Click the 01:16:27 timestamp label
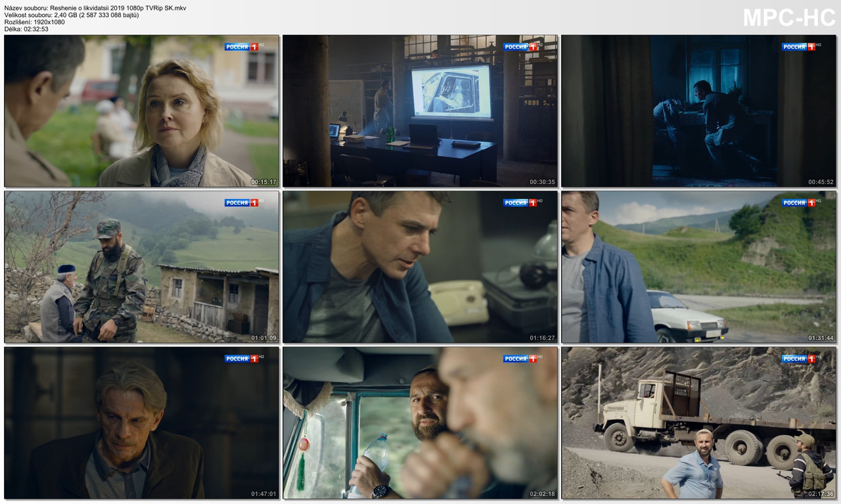This screenshot has height=504, width=841. pyautogui.click(x=542, y=338)
